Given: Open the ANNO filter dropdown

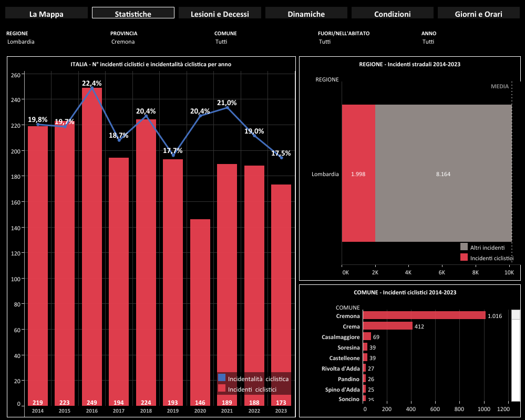Looking at the screenshot, I should (428, 42).
